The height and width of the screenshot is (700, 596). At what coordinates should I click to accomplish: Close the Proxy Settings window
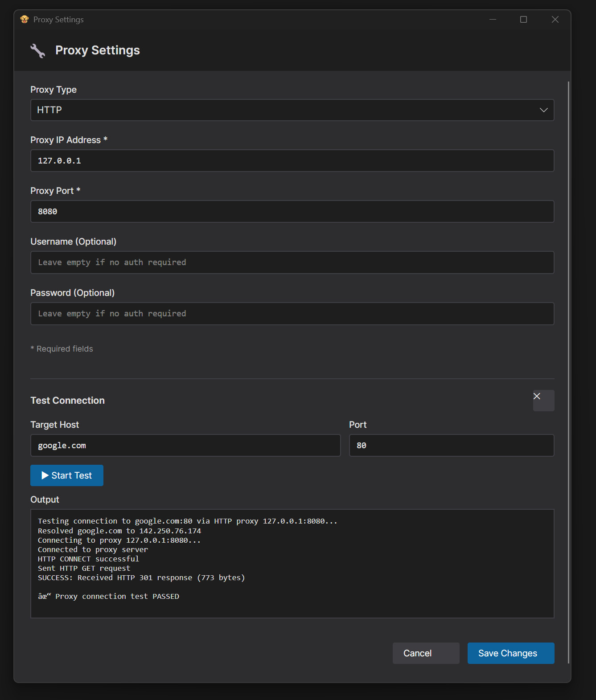[555, 20]
